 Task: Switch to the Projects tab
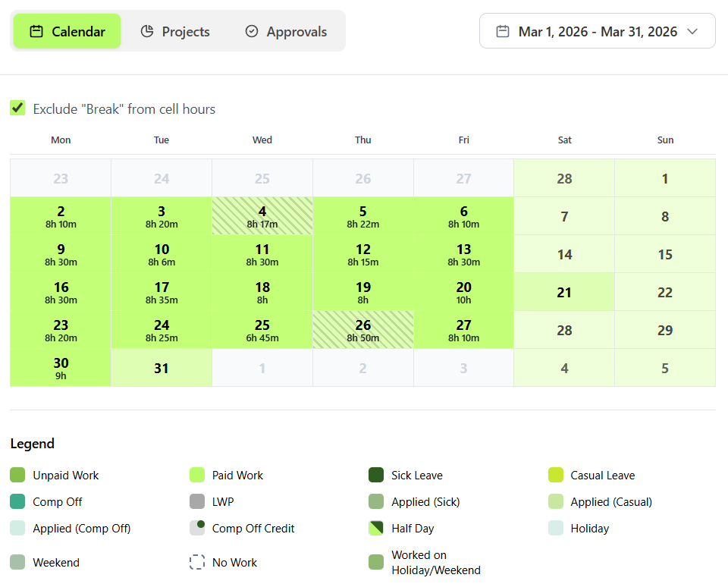175,31
